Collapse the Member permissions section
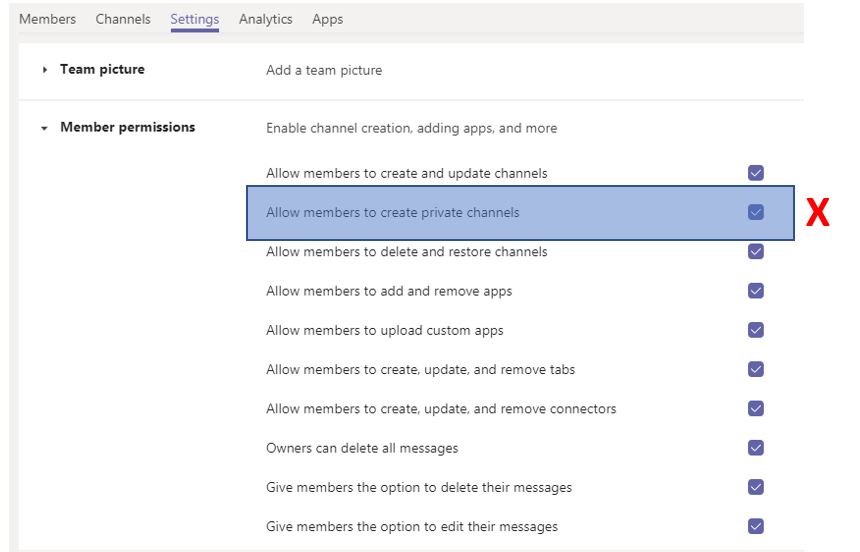This screenshot has height=552, width=860. tap(45, 128)
